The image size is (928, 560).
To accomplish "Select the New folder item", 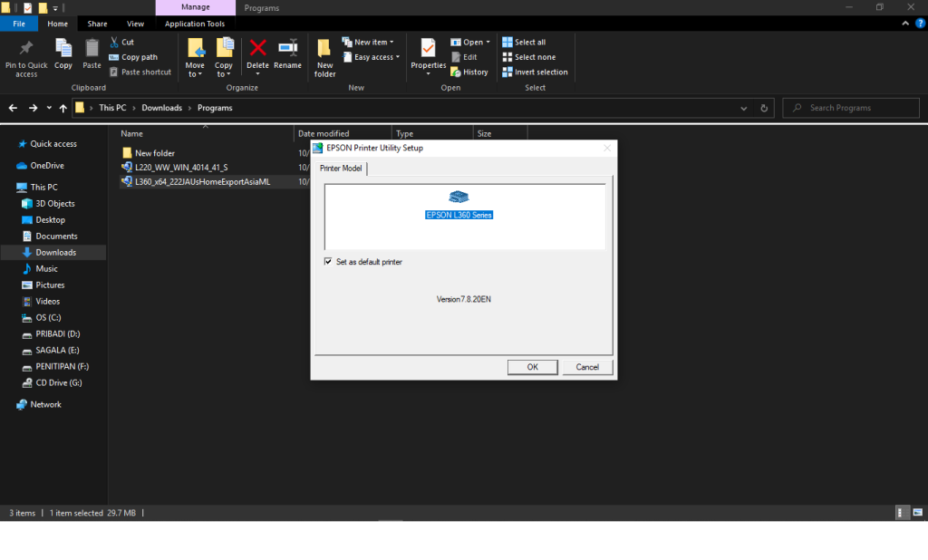I will (x=149, y=153).
